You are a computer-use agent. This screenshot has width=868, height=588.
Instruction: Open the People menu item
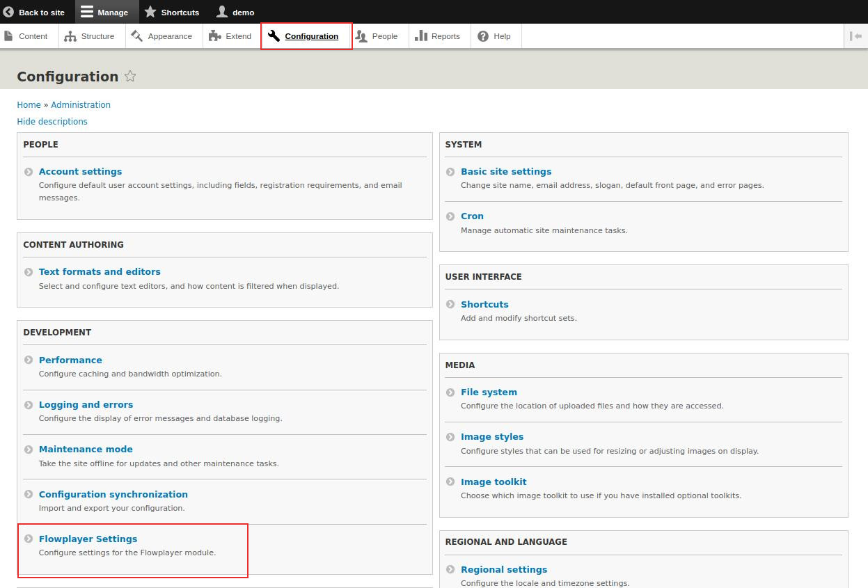tap(379, 35)
